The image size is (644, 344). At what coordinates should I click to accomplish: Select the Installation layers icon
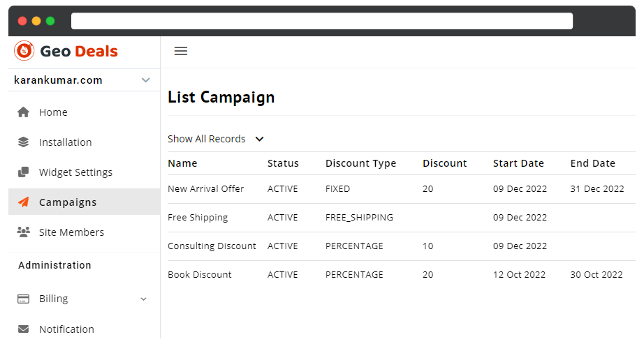(x=24, y=142)
